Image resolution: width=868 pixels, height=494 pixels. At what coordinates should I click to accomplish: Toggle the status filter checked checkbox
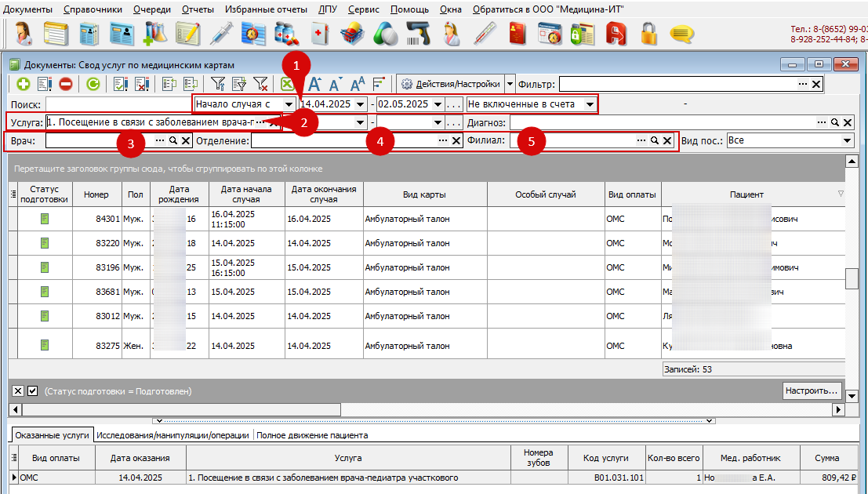(33, 391)
